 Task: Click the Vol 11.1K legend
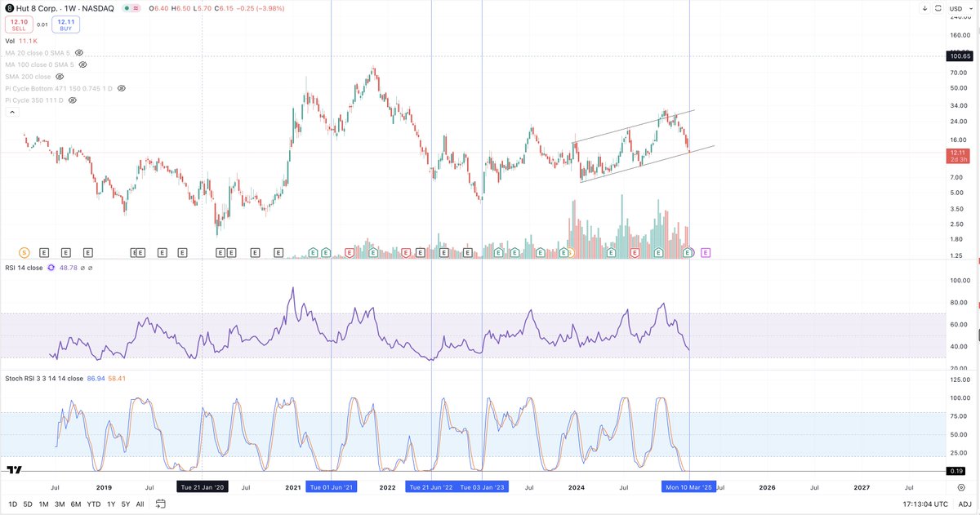pyautogui.click(x=20, y=40)
